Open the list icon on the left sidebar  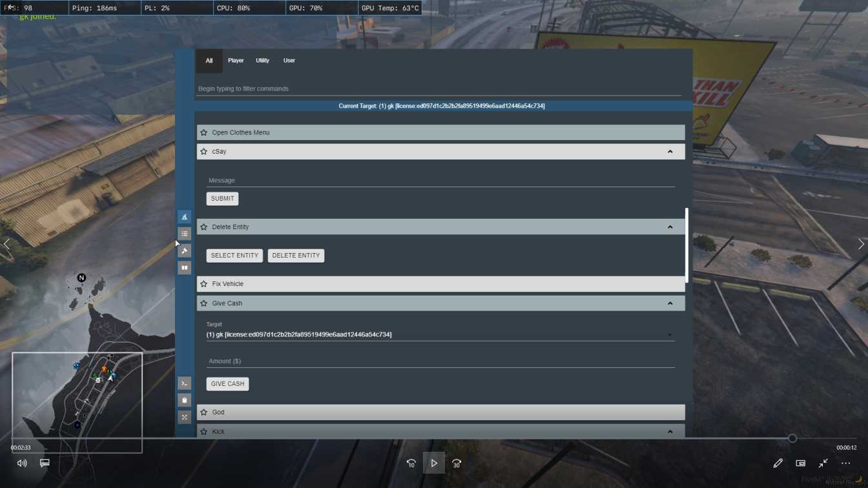click(x=185, y=233)
